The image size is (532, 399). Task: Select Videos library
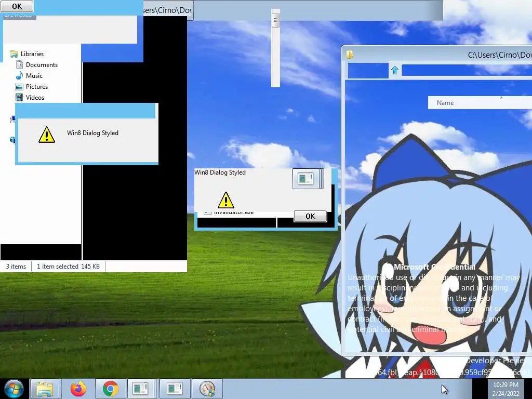[x=35, y=97]
